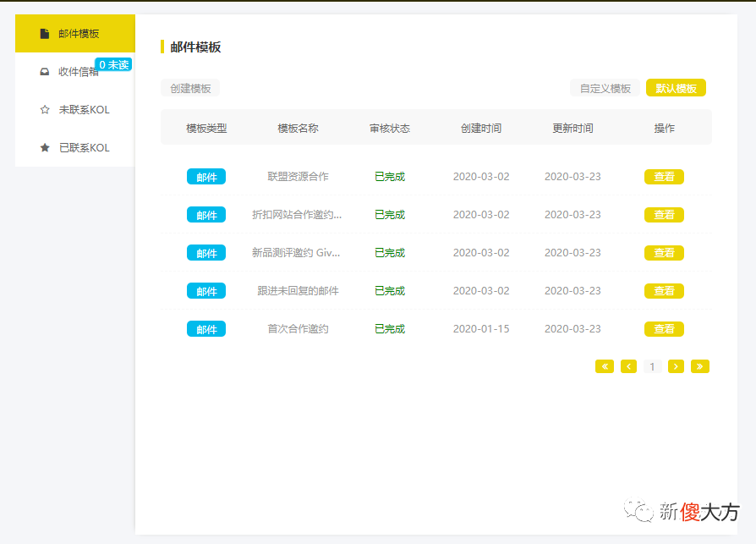
Task: Click 审核状态 column header
Action: tap(390, 129)
